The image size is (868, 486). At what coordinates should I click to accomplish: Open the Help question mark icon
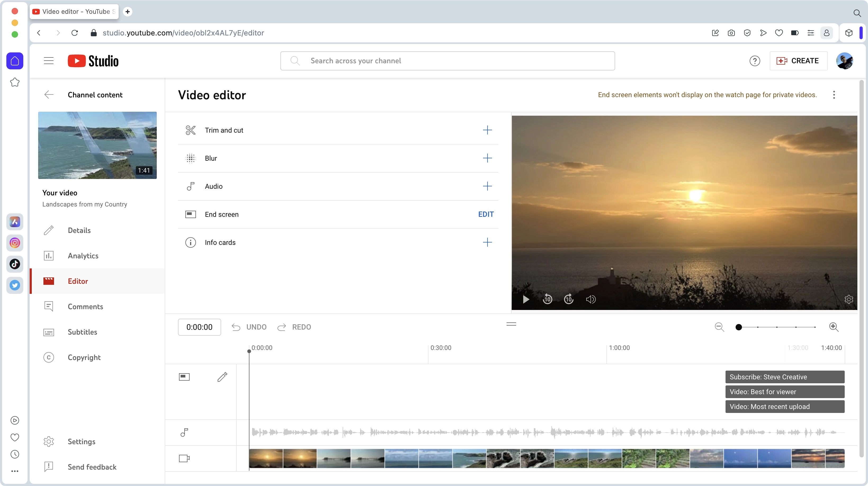(754, 61)
